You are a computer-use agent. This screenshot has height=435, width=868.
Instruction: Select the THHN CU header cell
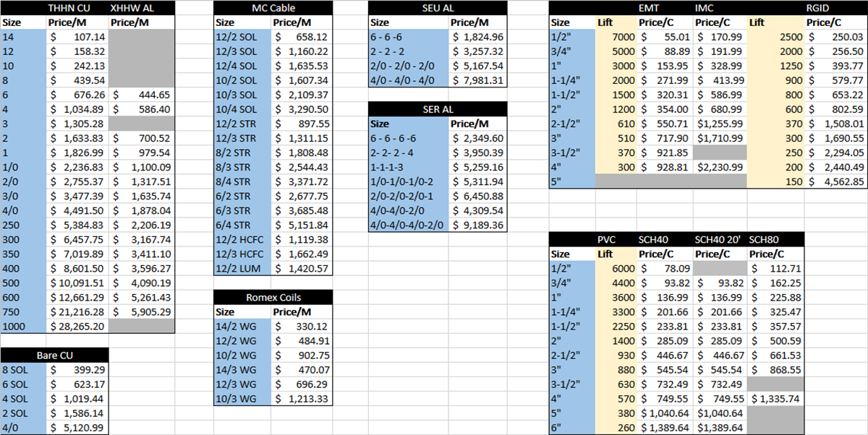[69, 8]
